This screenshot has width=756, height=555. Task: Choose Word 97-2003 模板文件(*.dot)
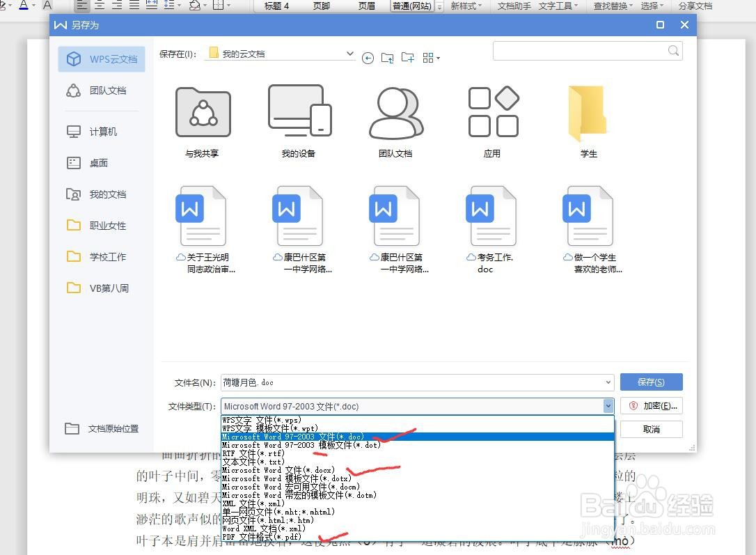coord(418,445)
